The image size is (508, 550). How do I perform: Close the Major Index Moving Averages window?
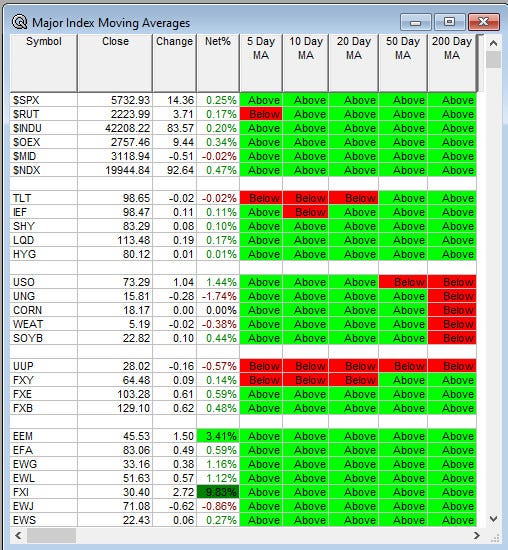483,22
